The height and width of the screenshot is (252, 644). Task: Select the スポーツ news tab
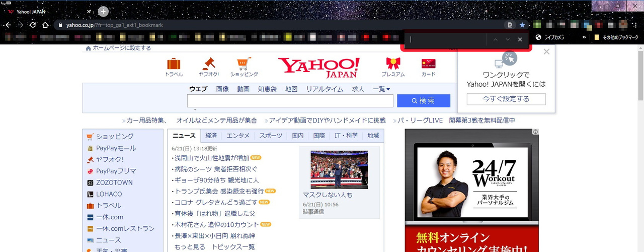(271, 136)
